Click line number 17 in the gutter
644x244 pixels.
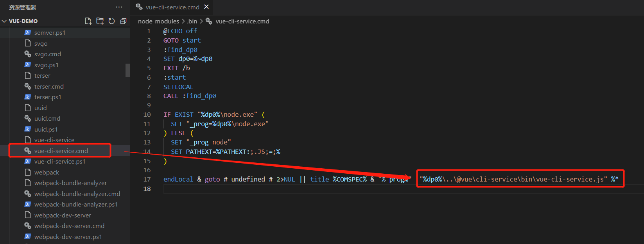147,179
